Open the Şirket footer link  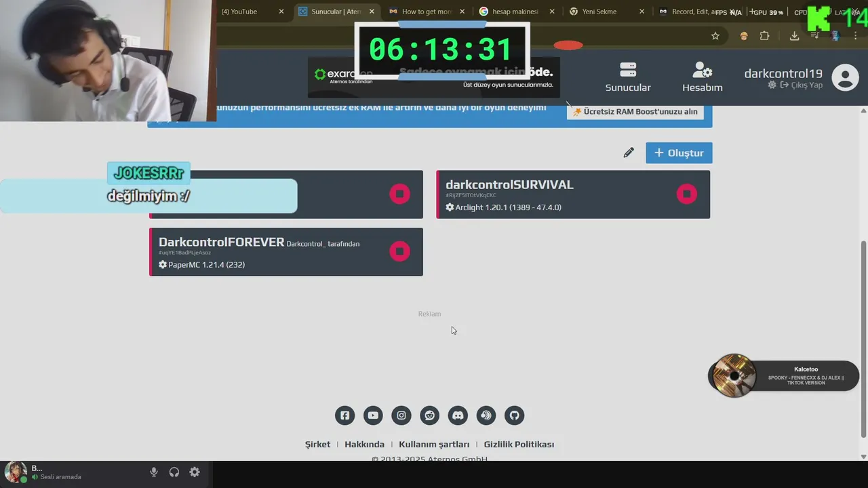[x=317, y=444]
